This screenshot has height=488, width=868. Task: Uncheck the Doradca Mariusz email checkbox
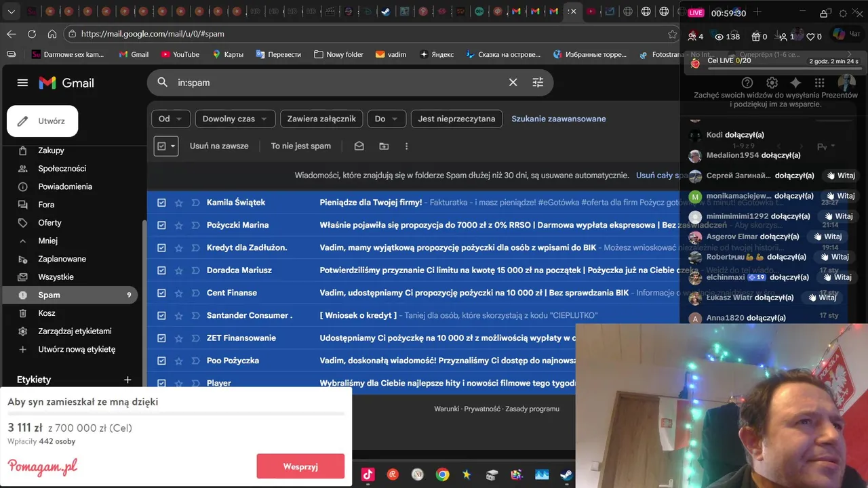click(161, 270)
